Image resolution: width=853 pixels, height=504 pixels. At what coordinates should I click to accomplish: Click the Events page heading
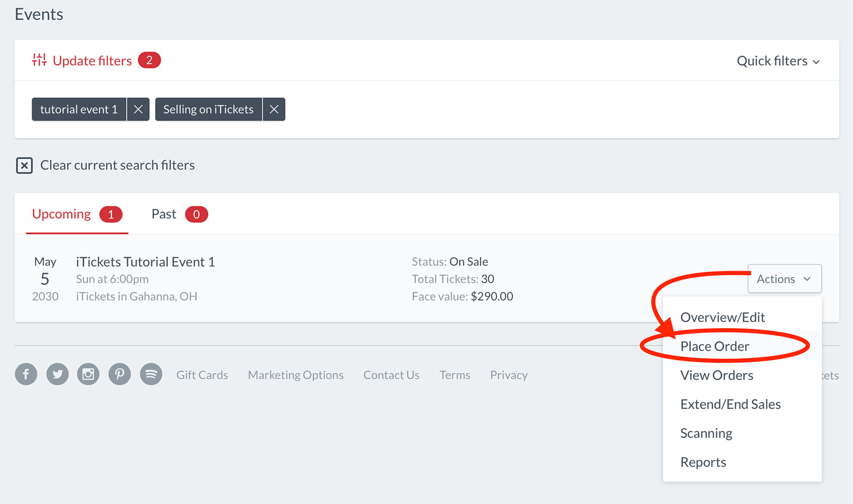[x=39, y=14]
